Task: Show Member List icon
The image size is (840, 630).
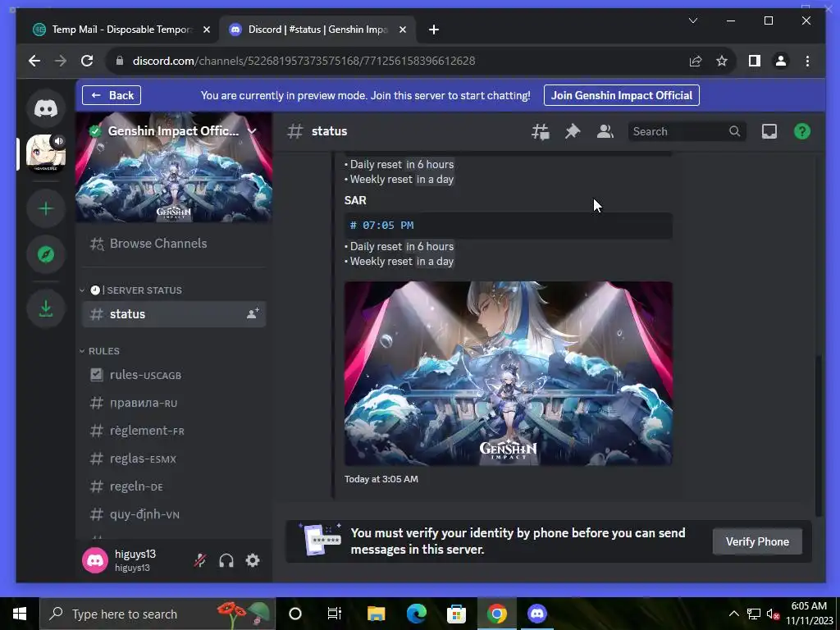Action: click(x=605, y=131)
